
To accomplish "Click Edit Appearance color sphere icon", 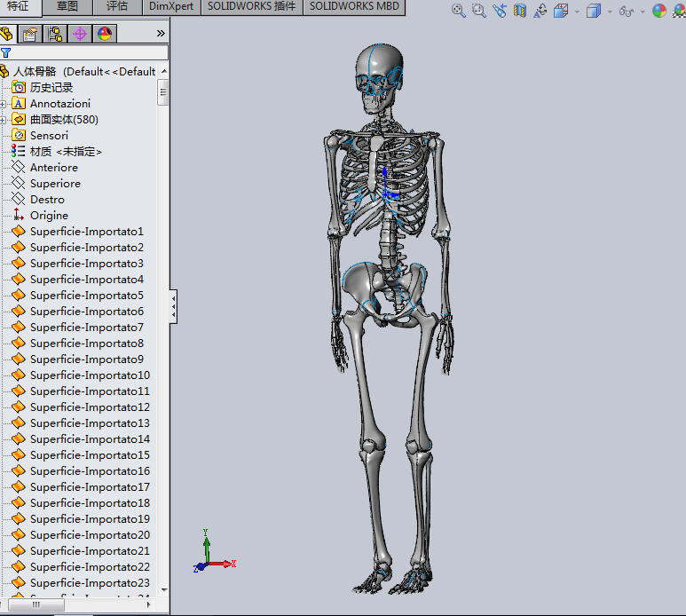I will coord(658,11).
